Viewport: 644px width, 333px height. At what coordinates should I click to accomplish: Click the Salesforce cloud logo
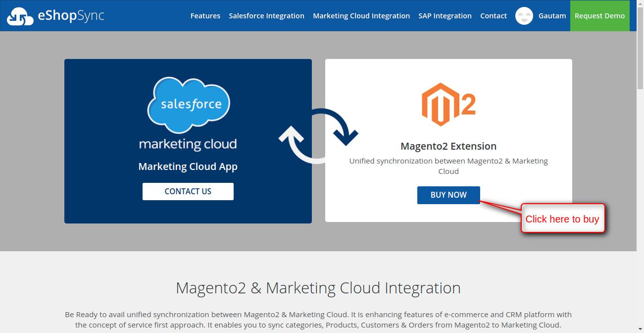pos(188,104)
